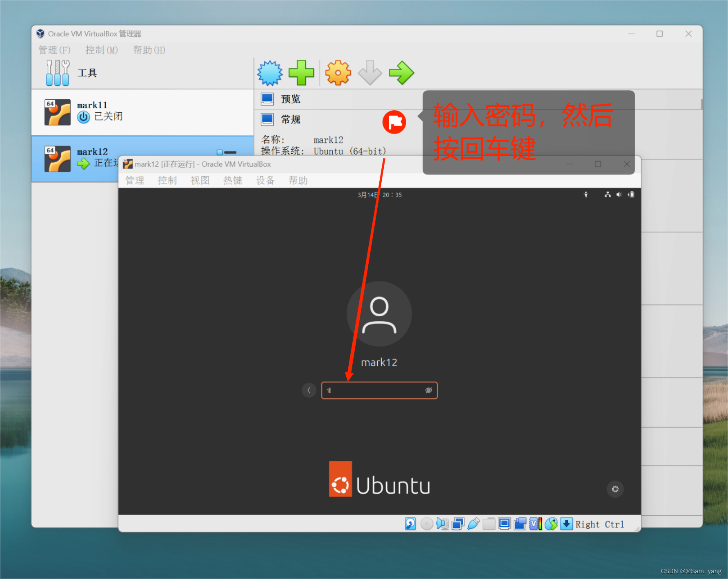Click USB plug icon in VM status bar
Viewport: 728px width, 579px height.
(473, 523)
